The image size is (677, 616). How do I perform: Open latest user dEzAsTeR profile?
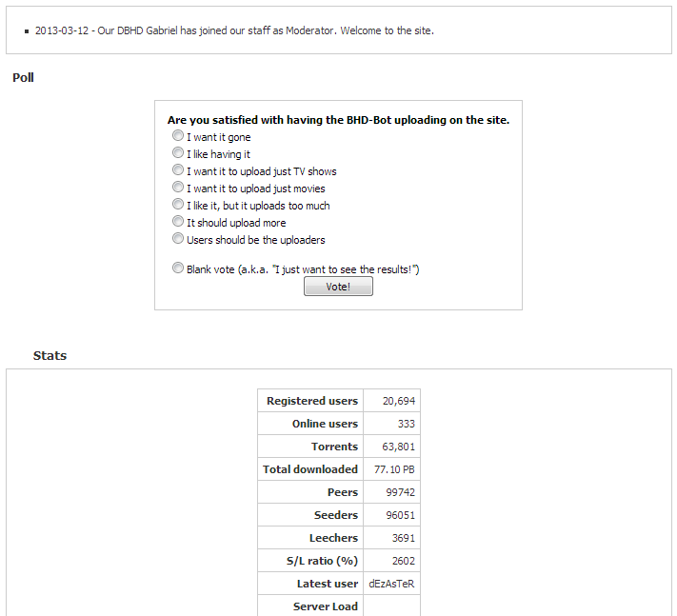[x=391, y=584]
